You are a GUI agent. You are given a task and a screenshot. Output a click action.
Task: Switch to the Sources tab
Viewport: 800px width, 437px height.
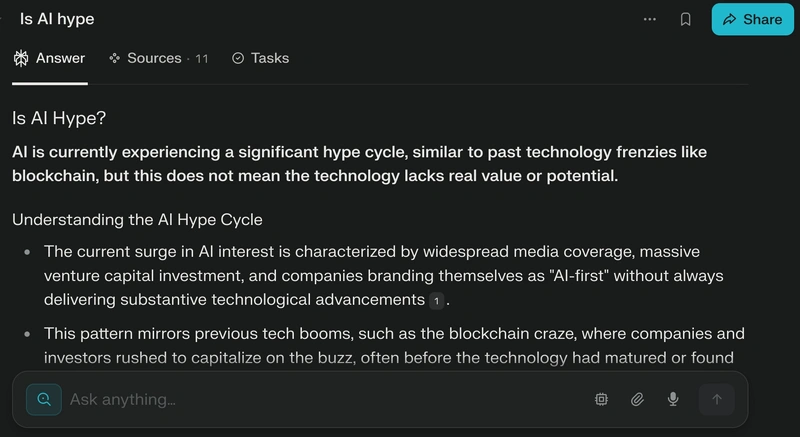pyautogui.click(x=159, y=58)
